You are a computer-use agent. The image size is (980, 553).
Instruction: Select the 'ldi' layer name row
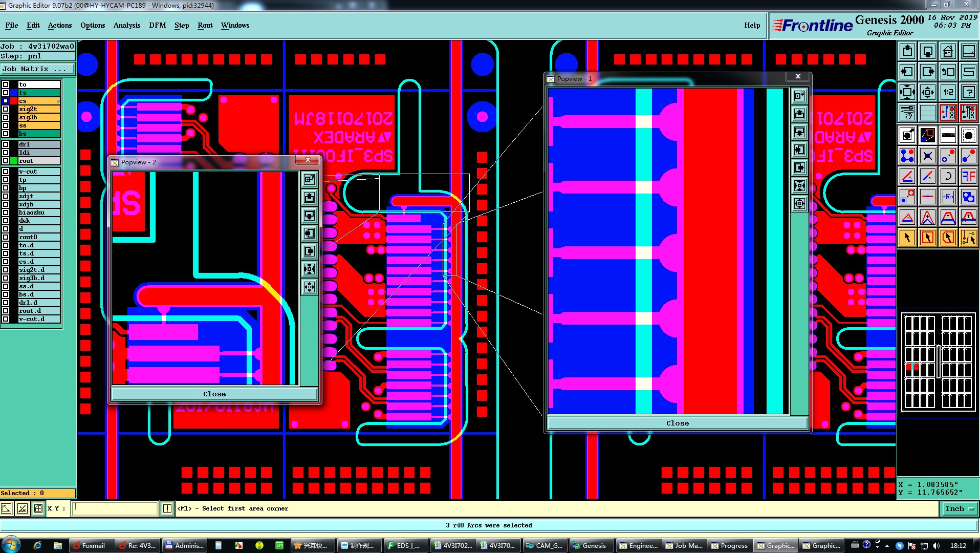[x=39, y=153]
